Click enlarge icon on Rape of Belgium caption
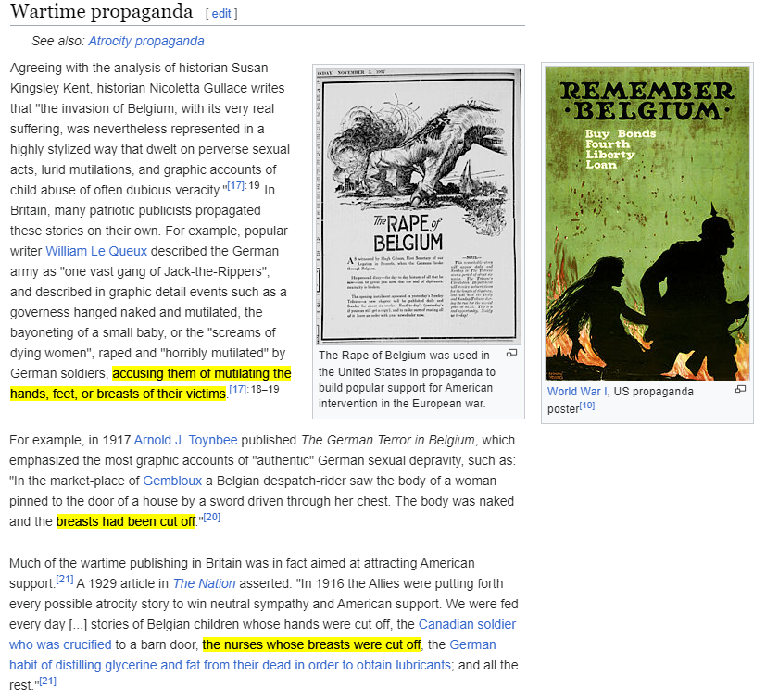 tap(511, 353)
